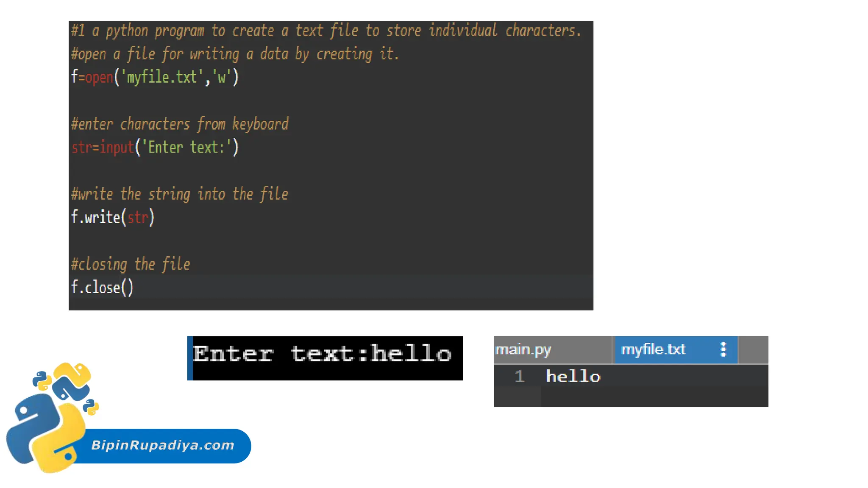Click the f=open('myfile.txt','w') code line
868x488 pixels.
(x=155, y=78)
